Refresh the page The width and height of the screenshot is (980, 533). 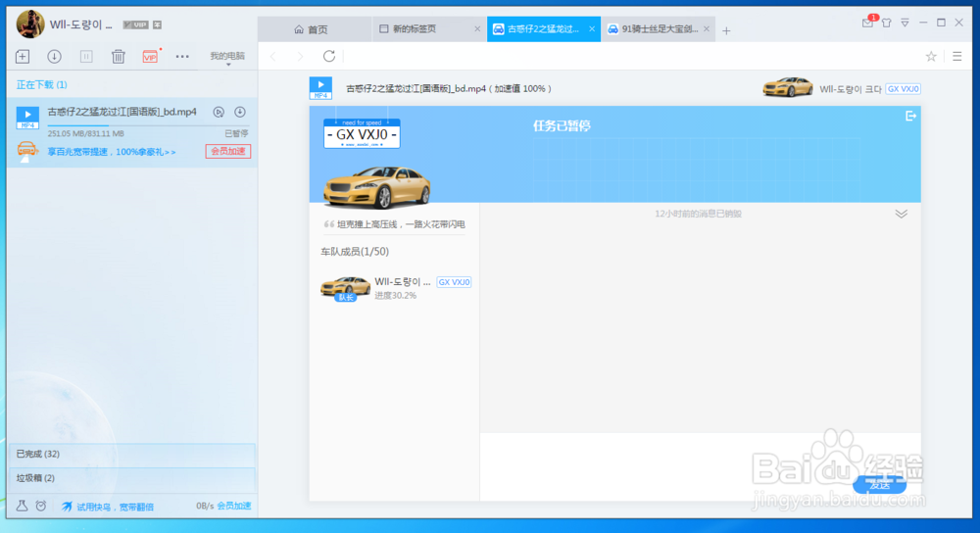pyautogui.click(x=328, y=56)
